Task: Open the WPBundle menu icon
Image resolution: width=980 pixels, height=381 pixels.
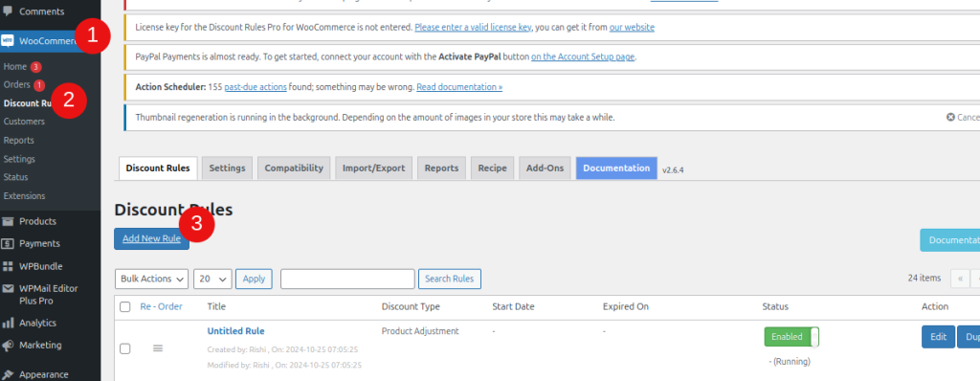Action: 8,266
